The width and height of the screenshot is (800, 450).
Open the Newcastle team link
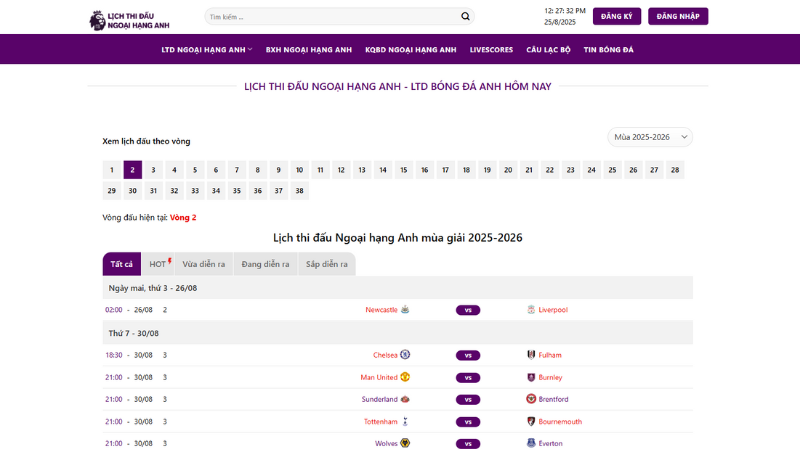click(381, 310)
